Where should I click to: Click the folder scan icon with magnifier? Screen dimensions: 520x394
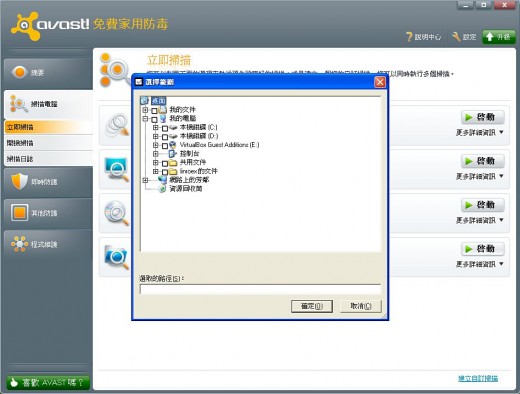point(117,257)
